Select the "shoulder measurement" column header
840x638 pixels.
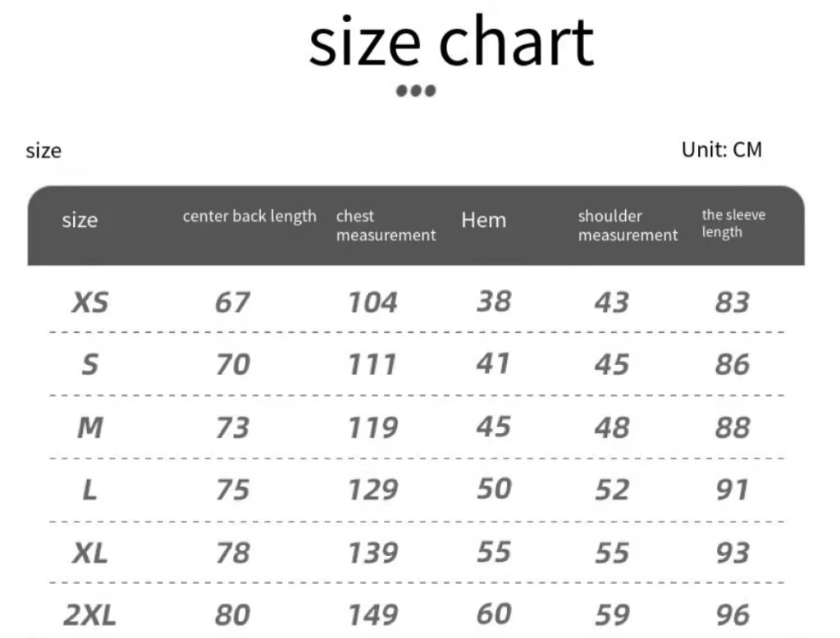pyautogui.click(x=628, y=226)
